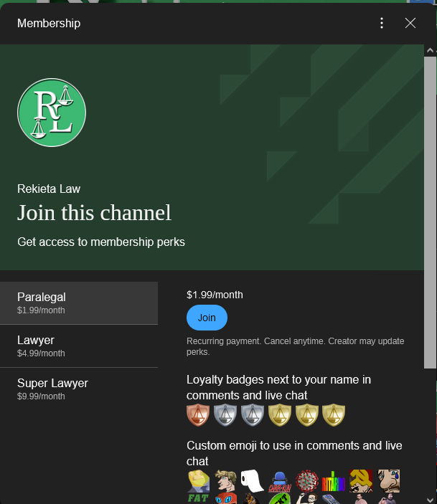Select the Super Lawyer $9.99/month tier
The image size is (437, 504).
click(79, 389)
